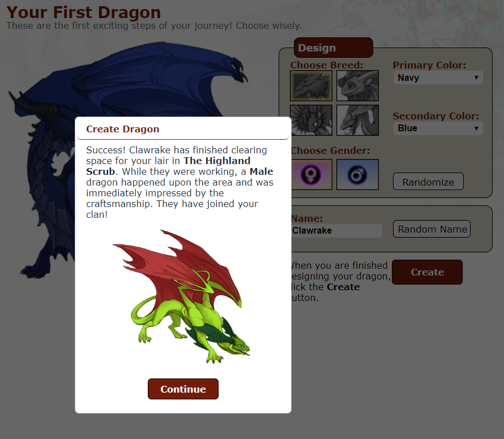Image resolution: width=504 pixels, height=439 pixels.
Task: Click the Choose Gender label
Action: 331,150
